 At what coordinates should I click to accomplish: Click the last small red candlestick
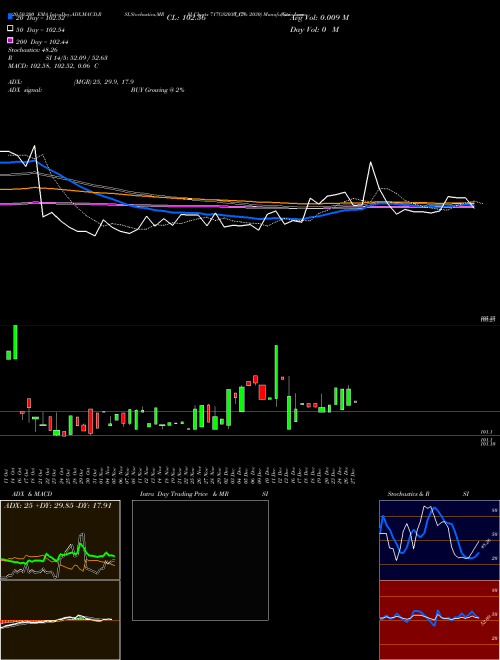[356, 402]
